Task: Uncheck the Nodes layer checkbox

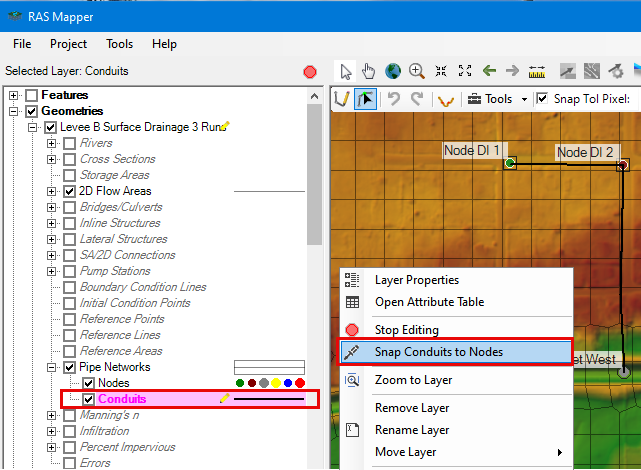Action: point(89,383)
